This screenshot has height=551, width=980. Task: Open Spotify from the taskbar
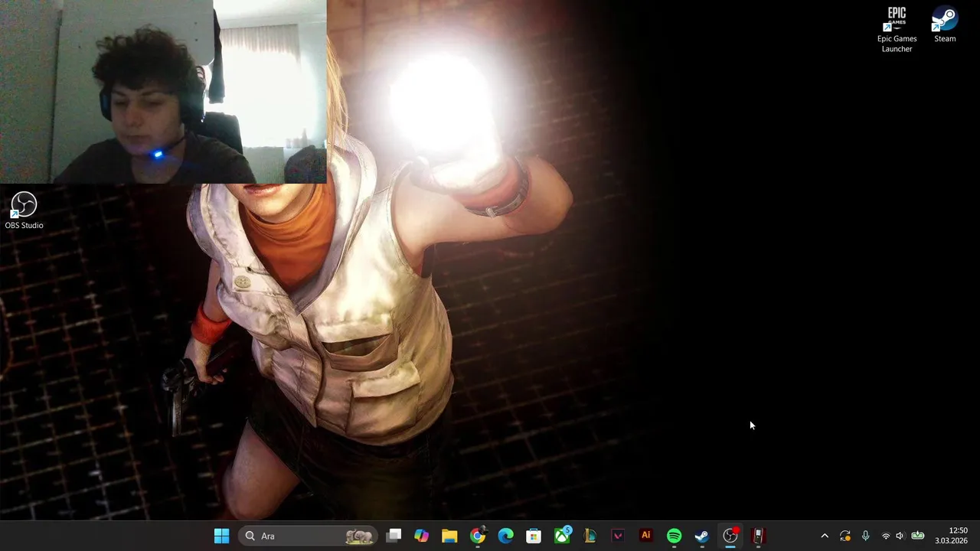pos(674,536)
